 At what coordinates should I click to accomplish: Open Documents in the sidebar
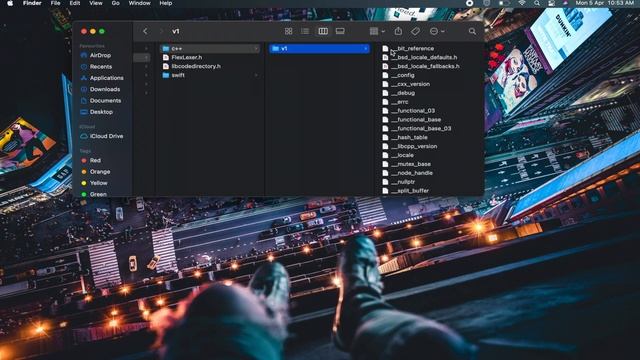(105, 100)
